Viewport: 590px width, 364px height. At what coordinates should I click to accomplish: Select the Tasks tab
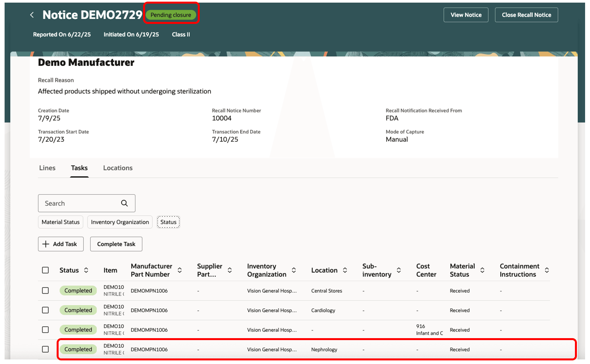[79, 168]
